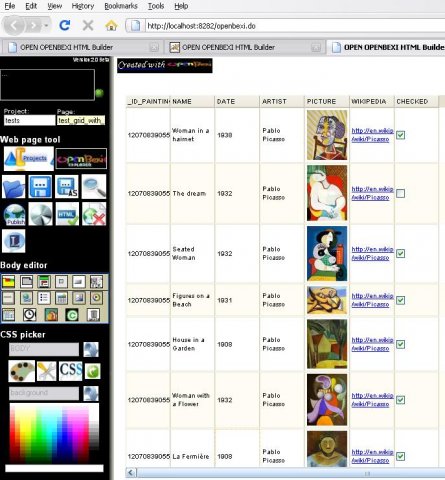Open the View menu
This screenshot has width=445, height=480.
point(55,6)
